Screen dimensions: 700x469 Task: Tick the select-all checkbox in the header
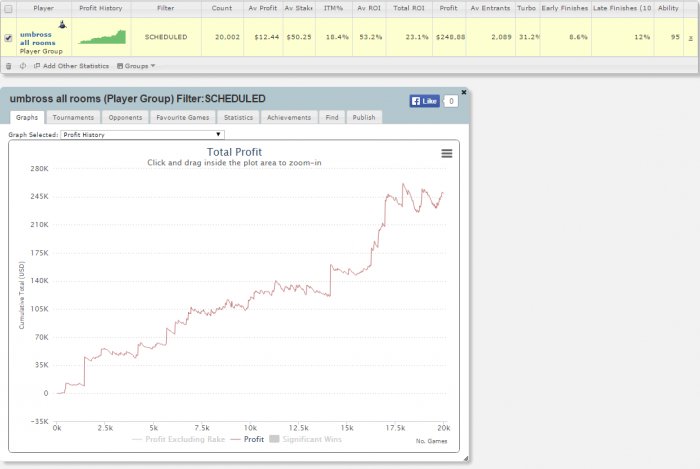[x=8, y=8]
